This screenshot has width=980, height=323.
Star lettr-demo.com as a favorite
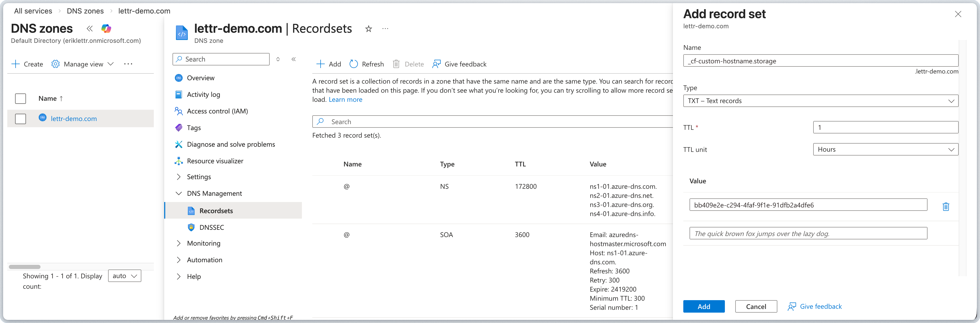pyautogui.click(x=368, y=29)
